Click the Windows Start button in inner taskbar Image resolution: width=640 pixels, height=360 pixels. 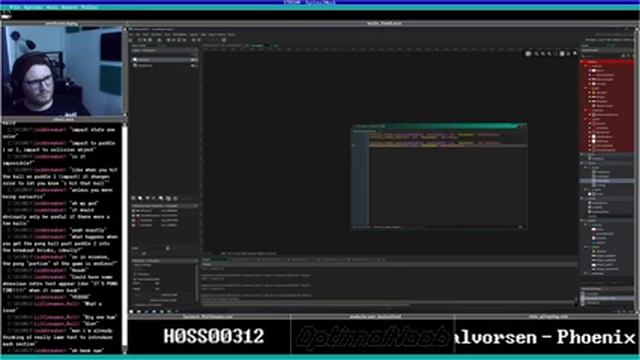click(131, 311)
